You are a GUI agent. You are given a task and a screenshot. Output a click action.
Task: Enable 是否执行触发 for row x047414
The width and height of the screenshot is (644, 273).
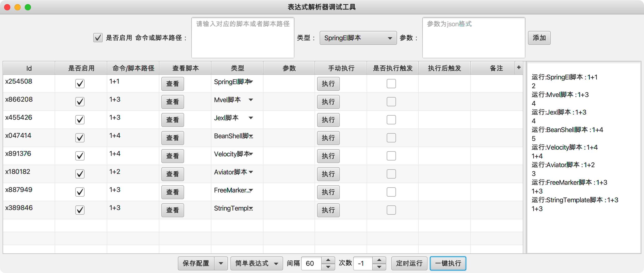click(x=391, y=138)
